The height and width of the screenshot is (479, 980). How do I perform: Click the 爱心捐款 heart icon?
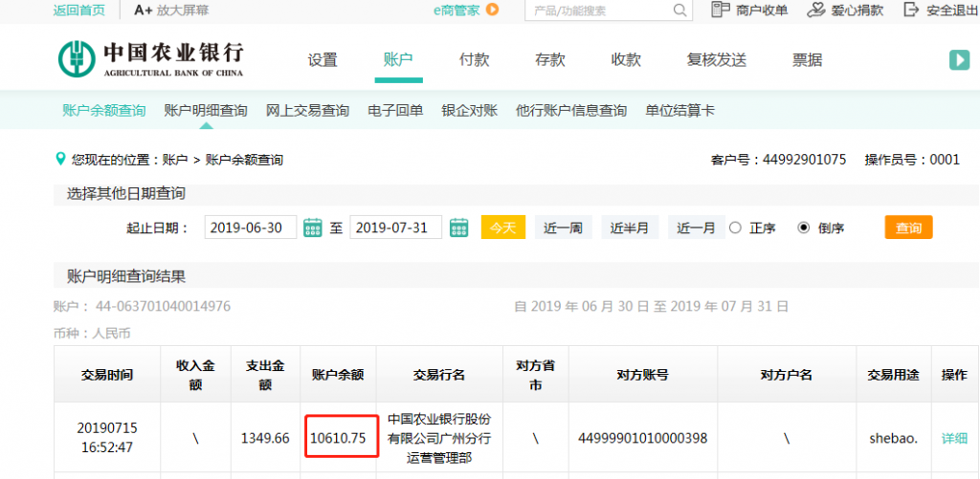[x=815, y=10]
